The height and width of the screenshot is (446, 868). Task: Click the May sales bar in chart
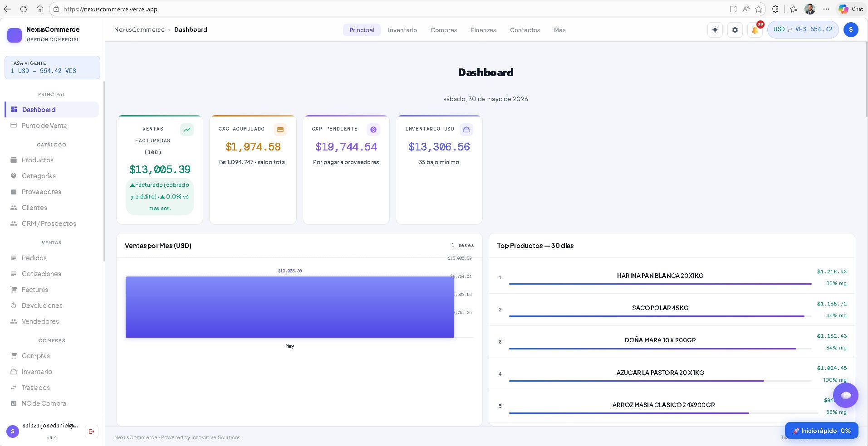(290, 307)
